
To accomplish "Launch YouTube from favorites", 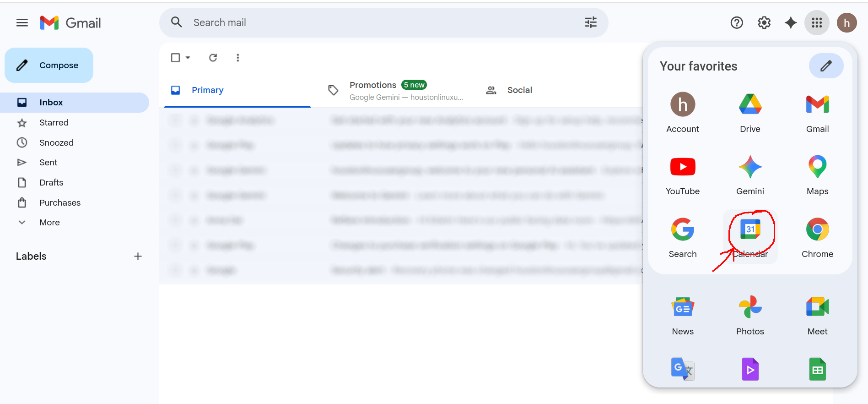I will click(682, 175).
